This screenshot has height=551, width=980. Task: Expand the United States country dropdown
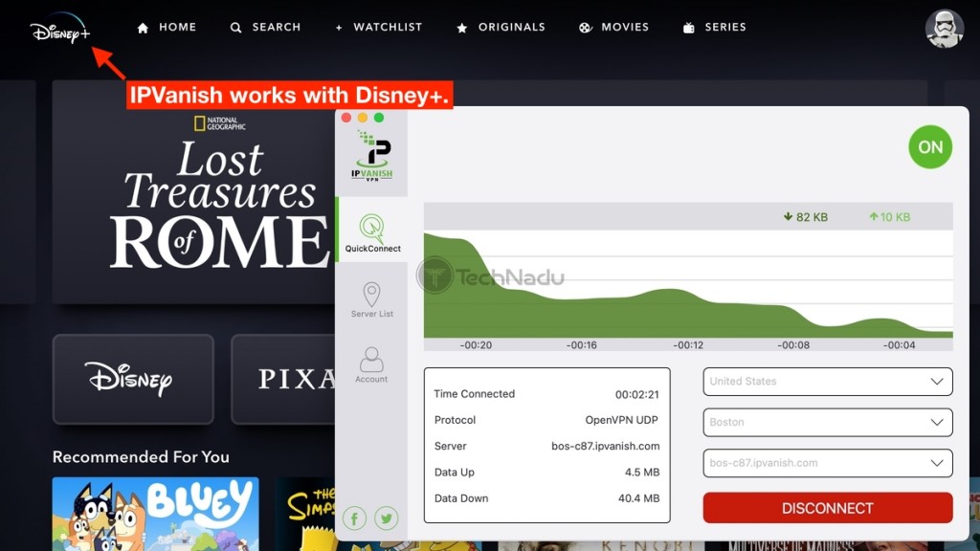(828, 381)
